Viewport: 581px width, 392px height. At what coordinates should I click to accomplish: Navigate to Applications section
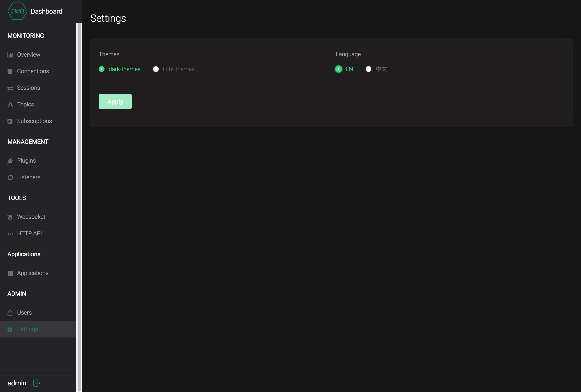coord(32,273)
